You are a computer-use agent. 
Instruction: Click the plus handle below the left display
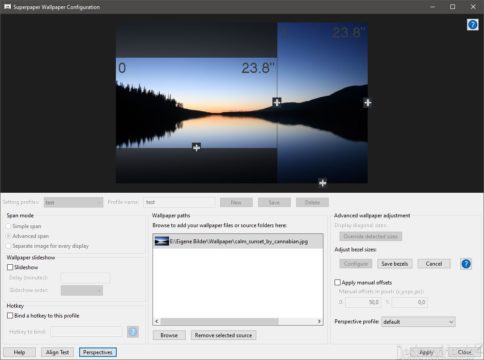point(196,147)
